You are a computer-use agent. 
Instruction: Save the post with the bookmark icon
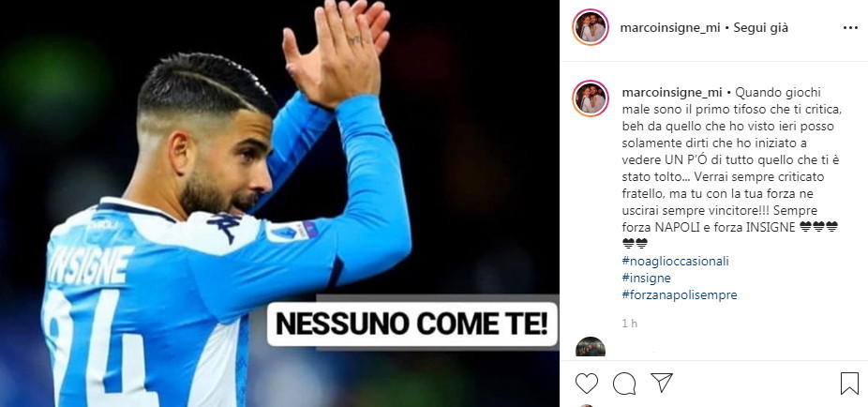point(849,384)
